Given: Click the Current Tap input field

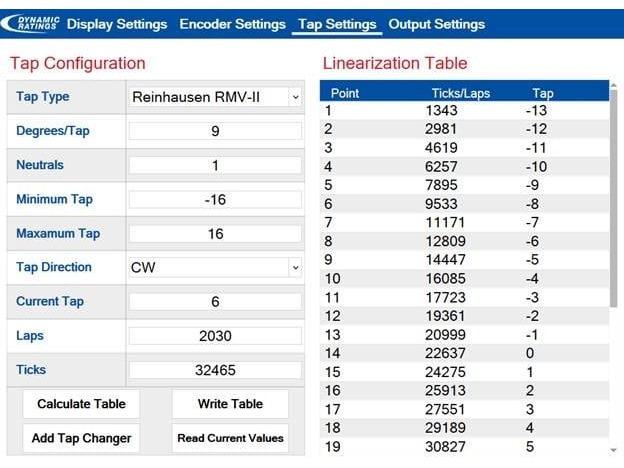Looking at the screenshot, I should tap(215, 302).
